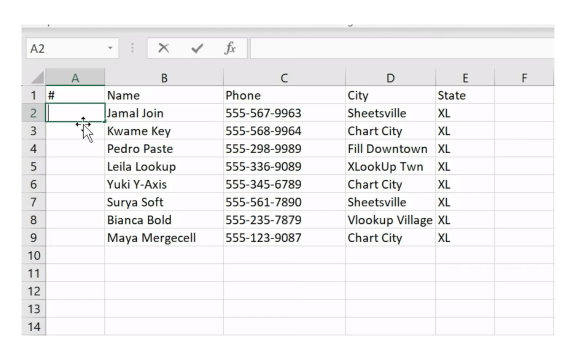Viewport: 576px width, 360px height.
Task: Select row 9 header
Action: pyautogui.click(x=33, y=238)
